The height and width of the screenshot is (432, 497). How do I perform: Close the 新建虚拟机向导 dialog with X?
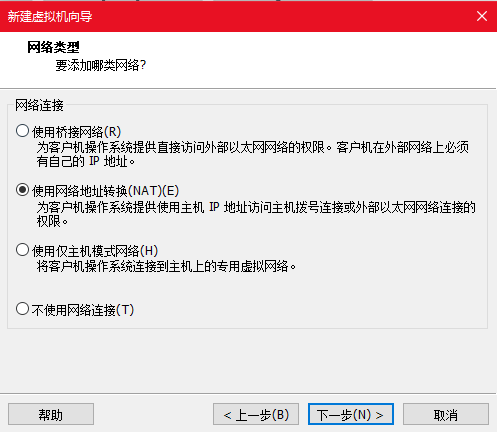pyautogui.click(x=482, y=16)
